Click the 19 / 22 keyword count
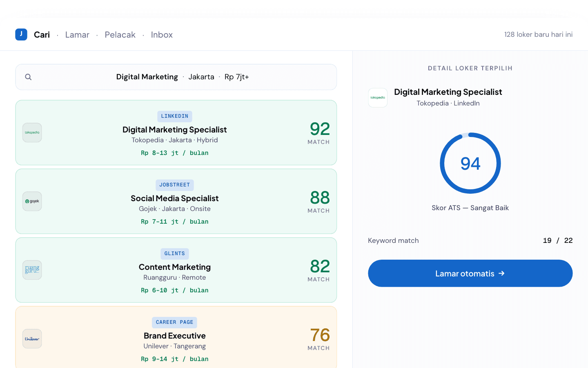The width and height of the screenshot is (588, 368). point(558,240)
